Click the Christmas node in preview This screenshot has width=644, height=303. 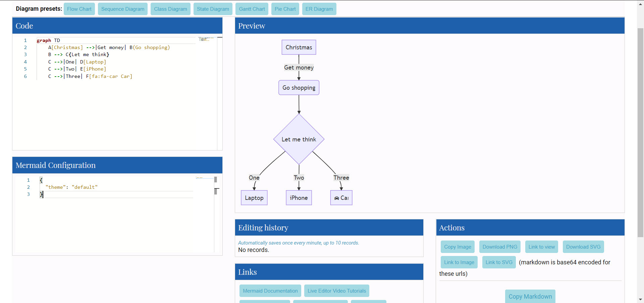pyautogui.click(x=299, y=47)
